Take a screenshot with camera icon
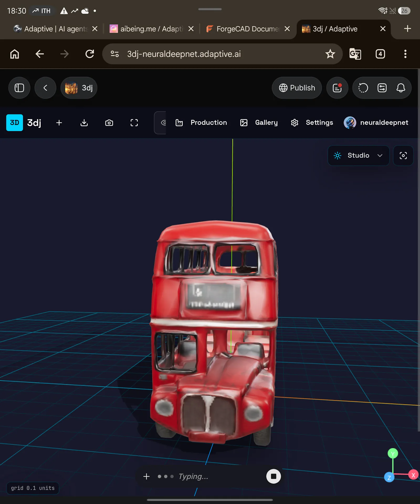420x504 pixels. (109, 123)
